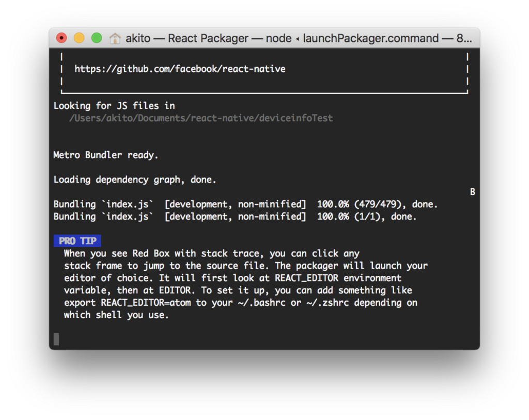Click the bundling line showing (1/1)
This screenshot has height=420, width=529.
pyautogui.click(x=235, y=216)
